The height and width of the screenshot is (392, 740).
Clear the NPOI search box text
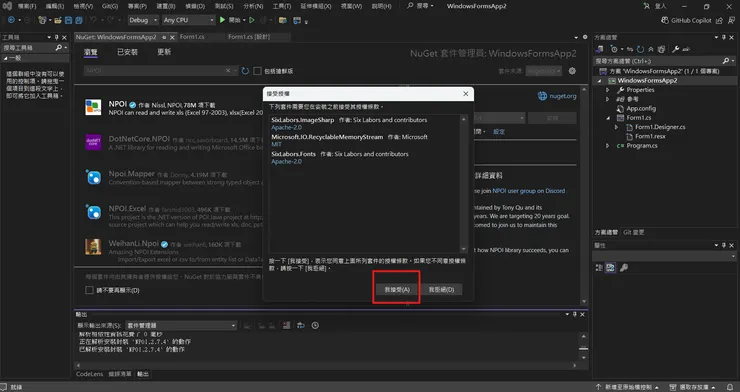pos(228,71)
